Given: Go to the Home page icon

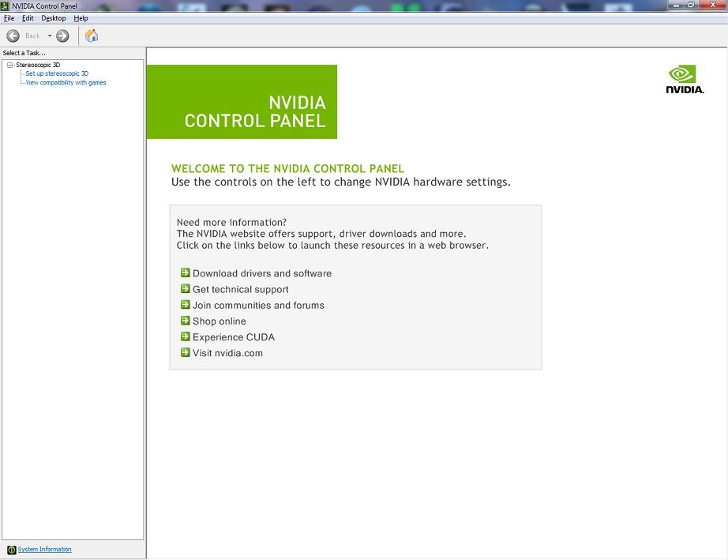Looking at the screenshot, I should click(x=92, y=36).
